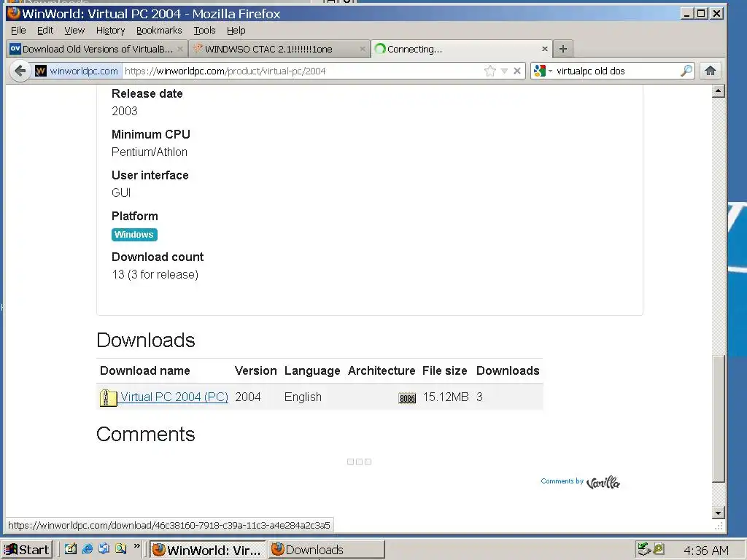Stop loading with the X button

coord(517,71)
